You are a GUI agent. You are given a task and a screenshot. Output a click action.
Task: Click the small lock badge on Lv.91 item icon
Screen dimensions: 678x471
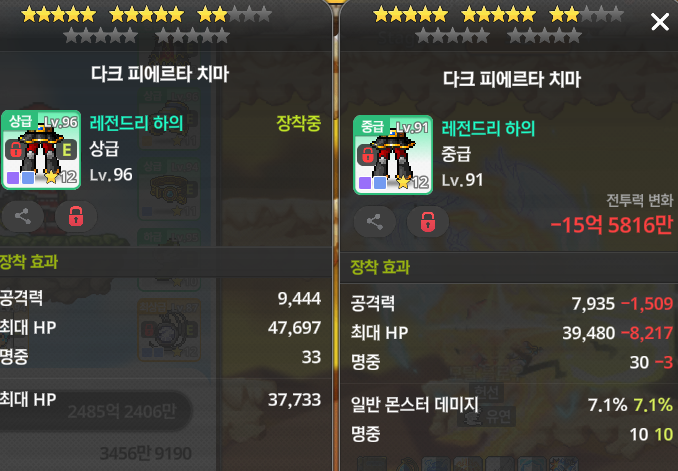coord(367,155)
